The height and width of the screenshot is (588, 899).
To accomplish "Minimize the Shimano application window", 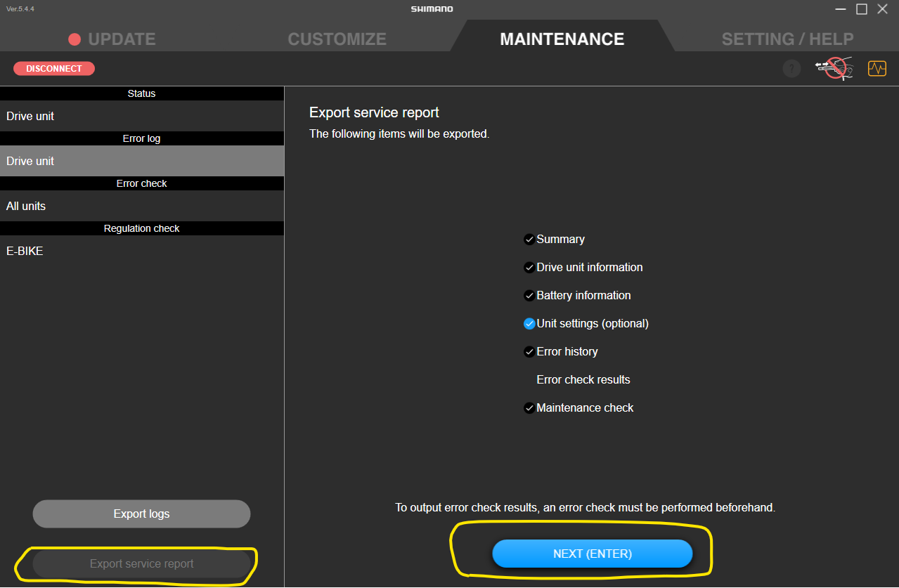I will click(x=841, y=9).
